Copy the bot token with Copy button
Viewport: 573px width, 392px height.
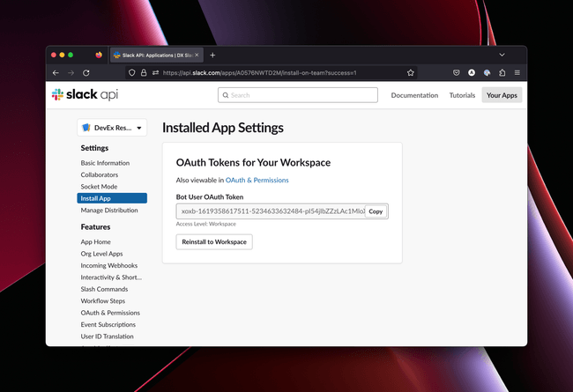[x=376, y=211]
